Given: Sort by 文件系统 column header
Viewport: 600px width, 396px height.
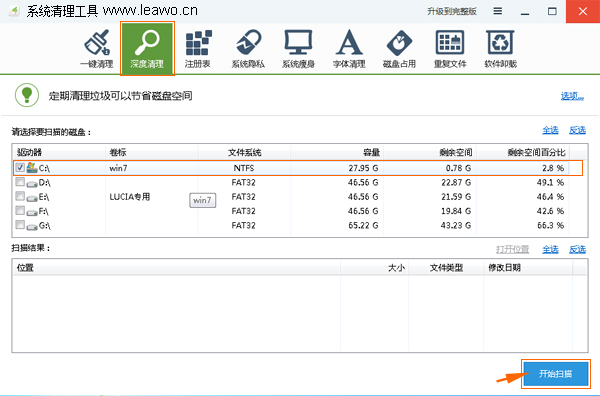Looking at the screenshot, I should point(244,152).
